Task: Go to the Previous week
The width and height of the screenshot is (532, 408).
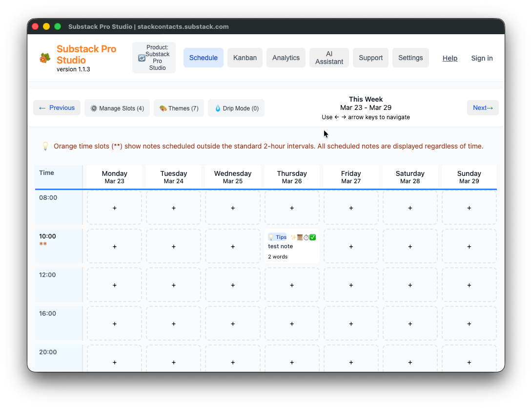Action: pos(57,107)
